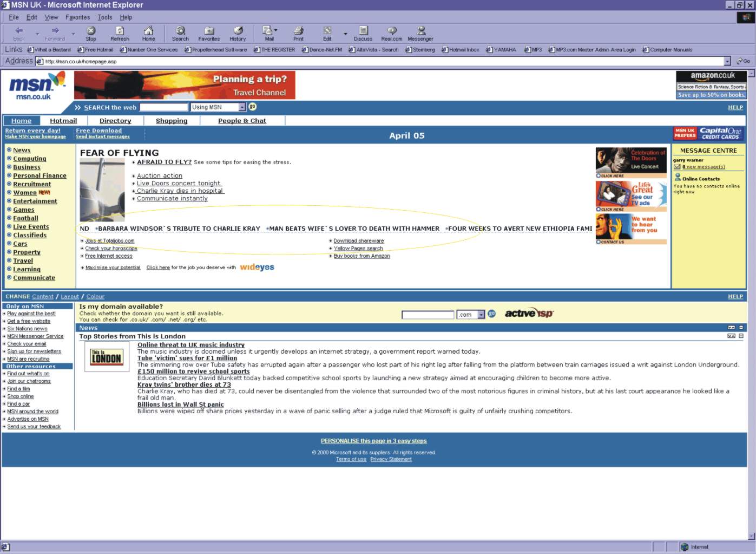Screen dimensions: 756x554
Task: Open the Yellow Pages search link
Action: click(358, 248)
